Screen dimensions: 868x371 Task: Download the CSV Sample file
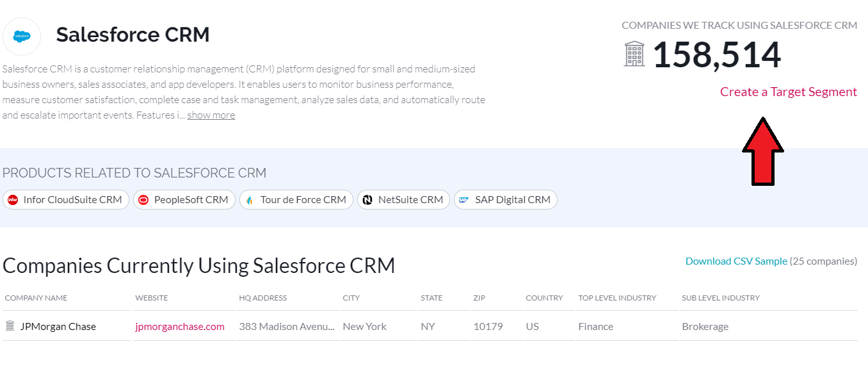click(736, 261)
